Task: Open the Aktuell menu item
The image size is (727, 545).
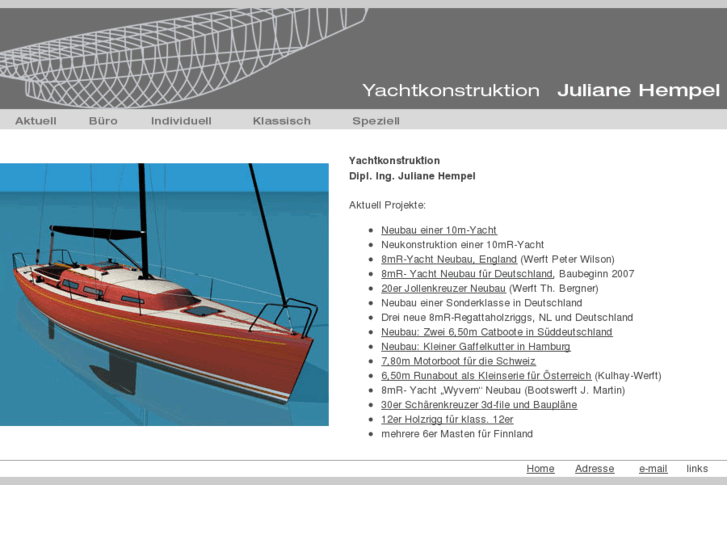Action: (36, 121)
